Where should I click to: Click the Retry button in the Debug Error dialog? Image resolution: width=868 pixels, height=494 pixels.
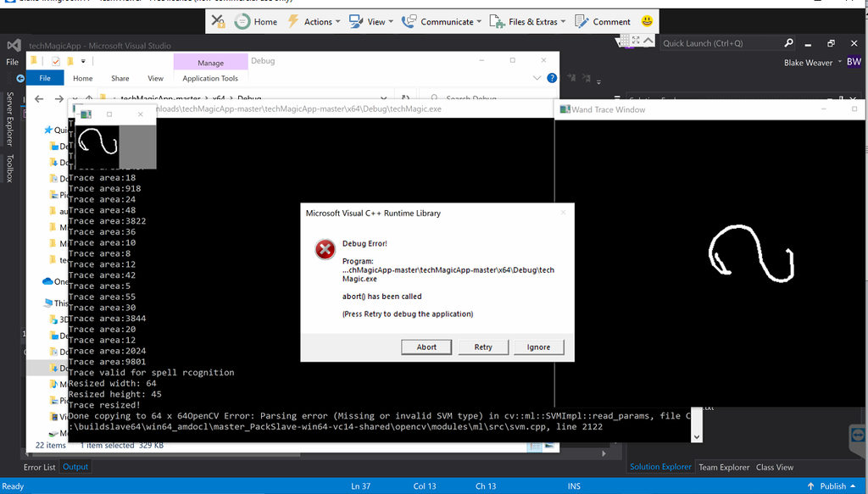click(482, 347)
